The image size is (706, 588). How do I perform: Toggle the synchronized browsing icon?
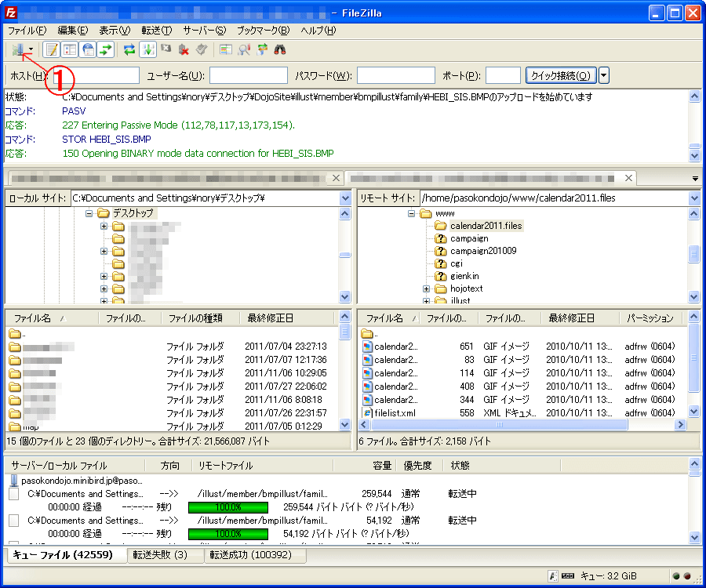coord(262,49)
